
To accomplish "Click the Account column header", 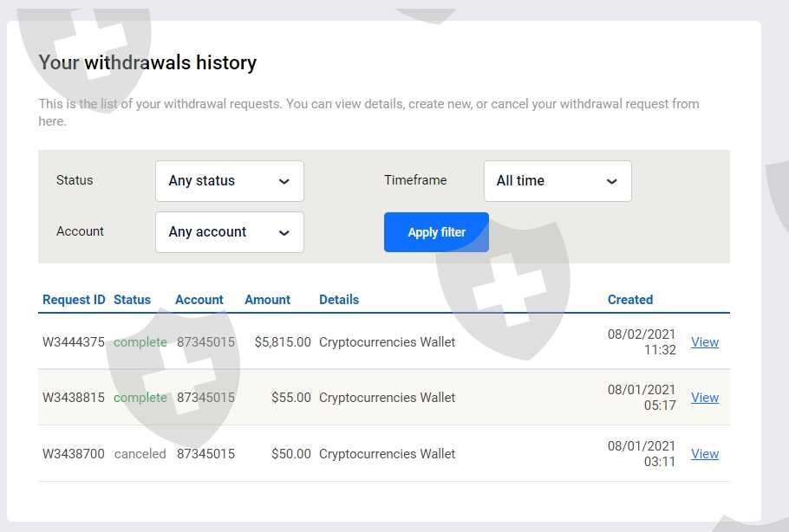I will coord(199,300).
